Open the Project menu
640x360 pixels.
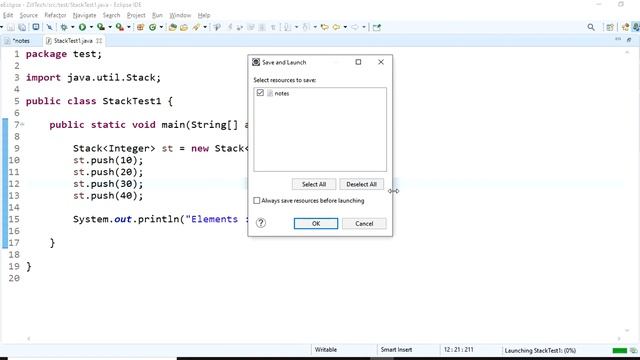[x=136, y=15]
